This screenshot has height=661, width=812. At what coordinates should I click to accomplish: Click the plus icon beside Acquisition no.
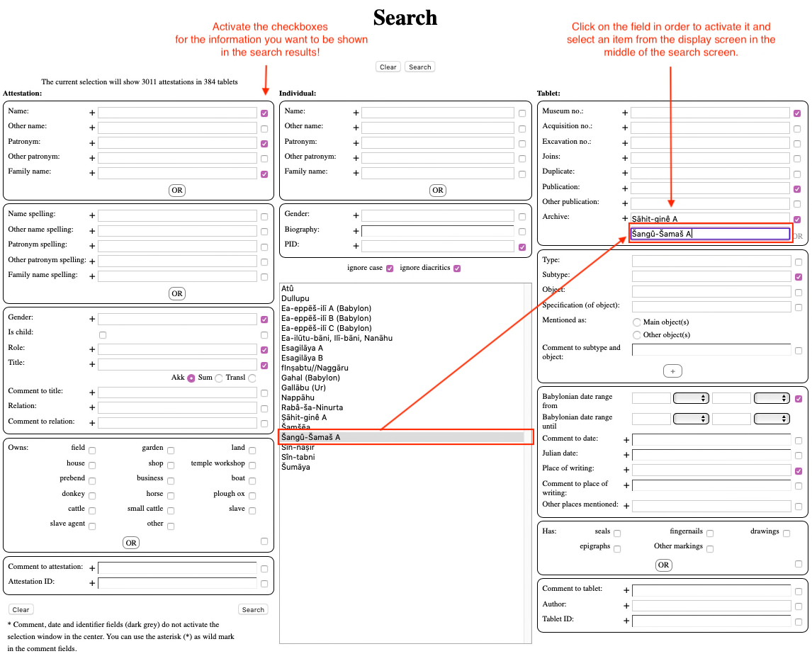tap(625, 128)
